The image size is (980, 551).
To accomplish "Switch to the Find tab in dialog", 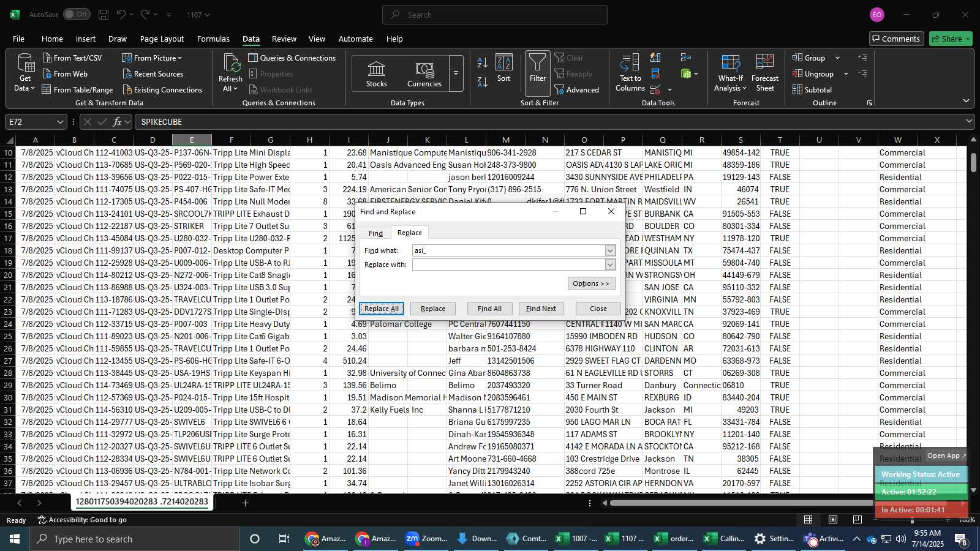I will (x=375, y=233).
